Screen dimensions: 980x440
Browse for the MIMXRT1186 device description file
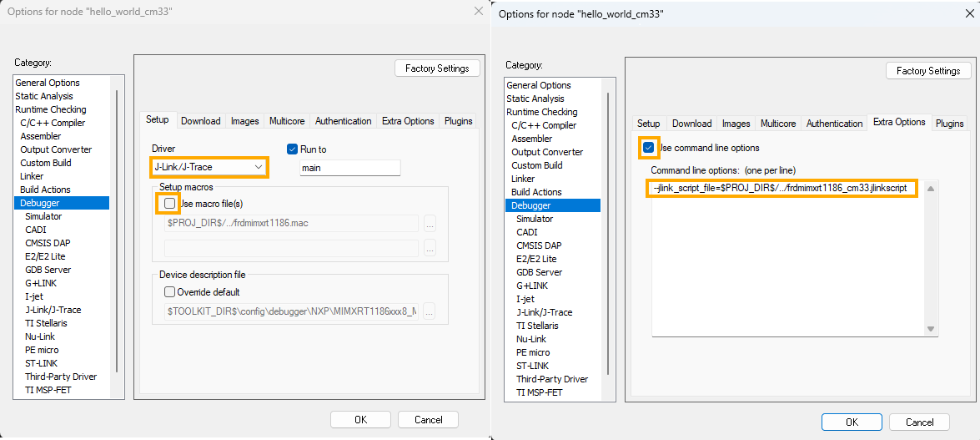click(430, 311)
